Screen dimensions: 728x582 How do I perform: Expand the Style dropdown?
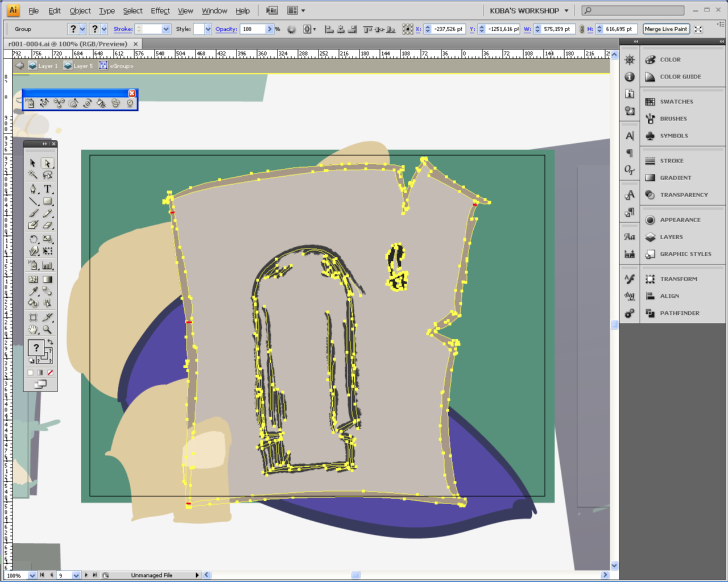point(208,29)
